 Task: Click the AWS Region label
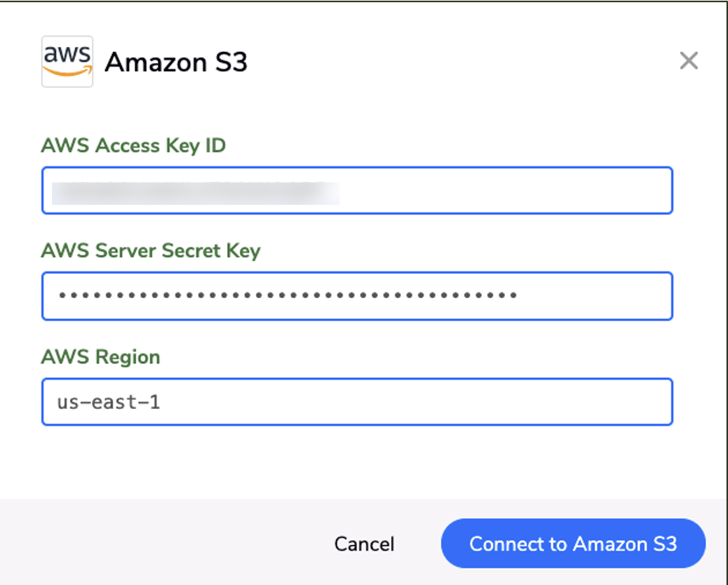101,357
